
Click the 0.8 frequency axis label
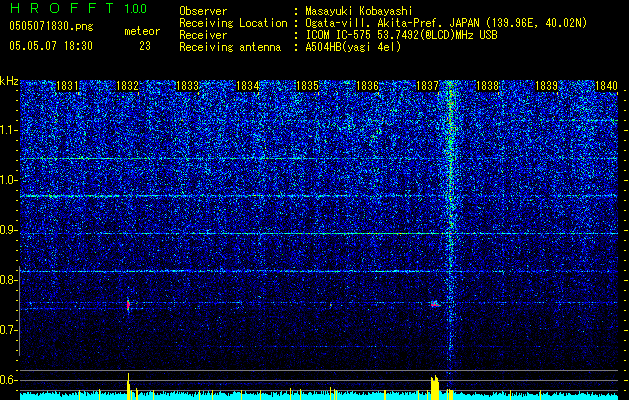click(x=9, y=280)
